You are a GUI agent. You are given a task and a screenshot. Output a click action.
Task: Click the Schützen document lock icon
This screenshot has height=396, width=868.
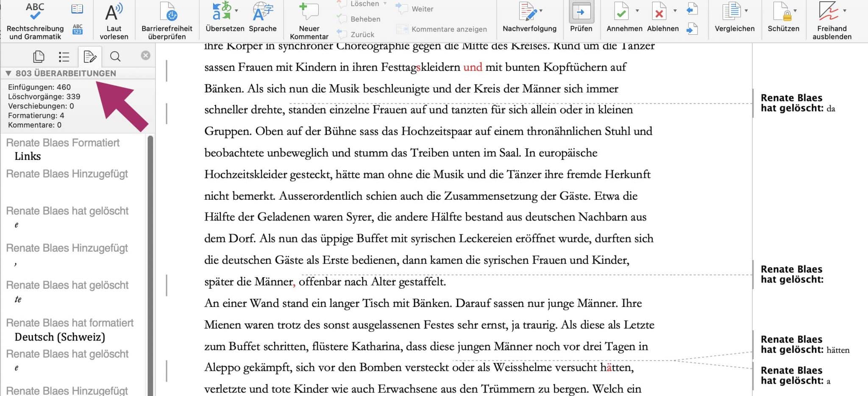782,11
